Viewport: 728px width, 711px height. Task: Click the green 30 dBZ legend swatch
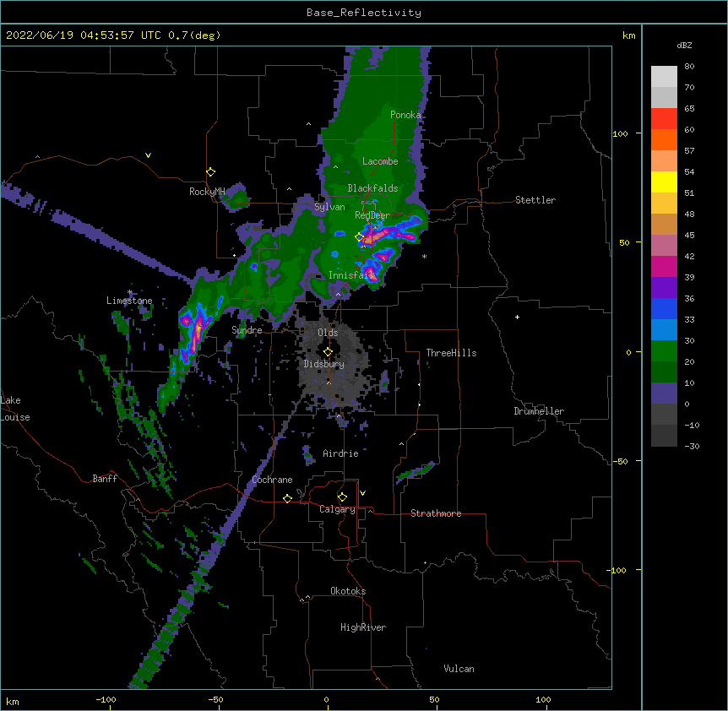coord(664,351)
